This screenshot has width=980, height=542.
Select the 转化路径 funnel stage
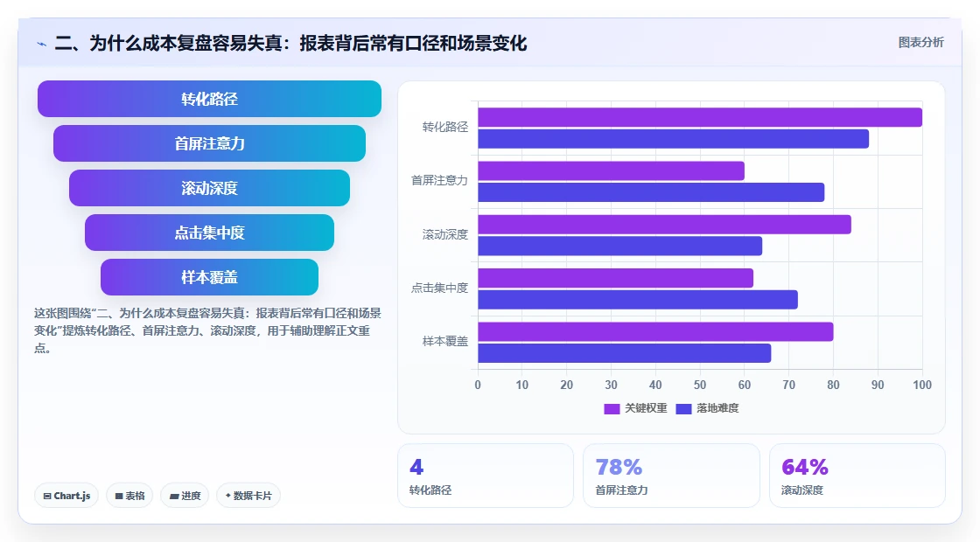coord(209,99)
